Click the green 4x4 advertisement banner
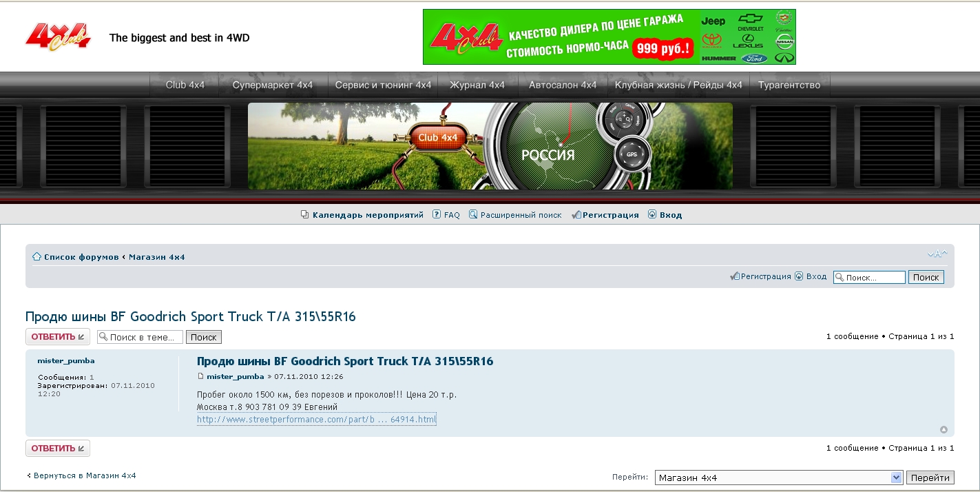Screen dimensions: 980x492 609,37
